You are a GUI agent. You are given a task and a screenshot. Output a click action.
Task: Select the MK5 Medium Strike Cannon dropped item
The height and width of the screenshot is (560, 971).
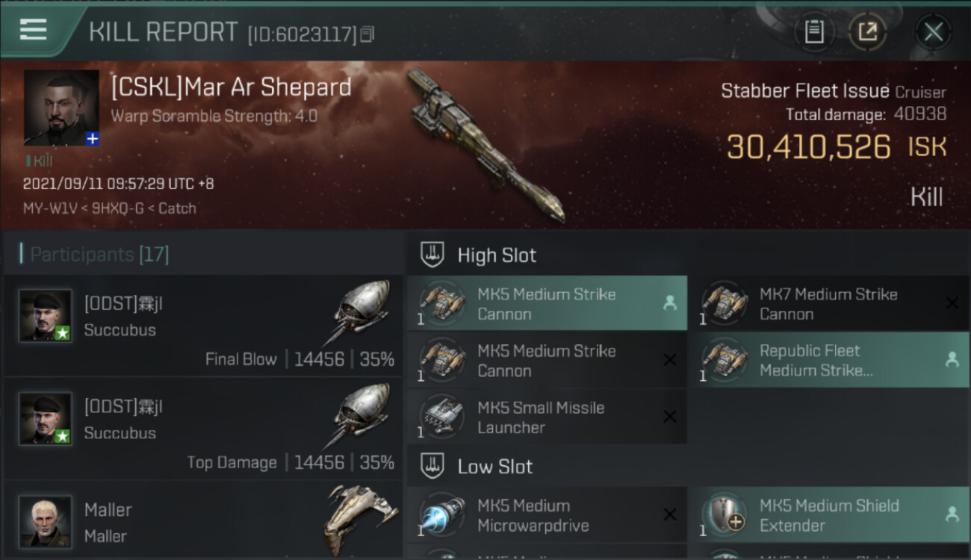coord(547,303)
